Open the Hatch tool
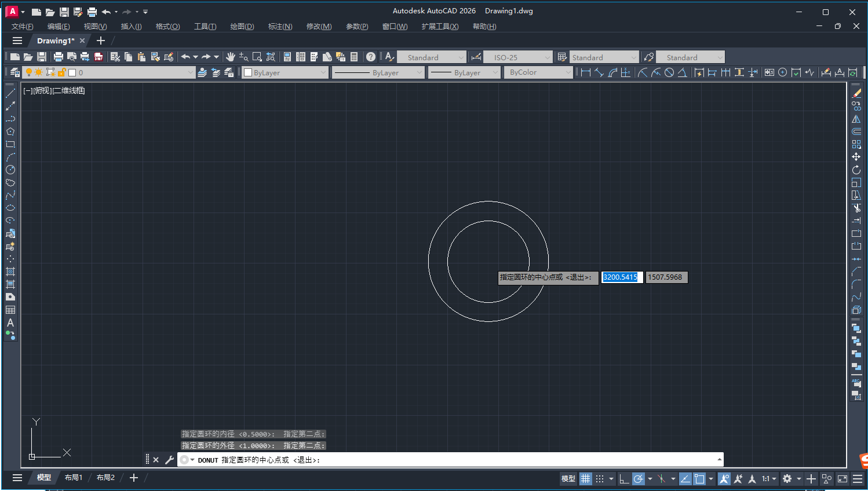 point(10,272)
